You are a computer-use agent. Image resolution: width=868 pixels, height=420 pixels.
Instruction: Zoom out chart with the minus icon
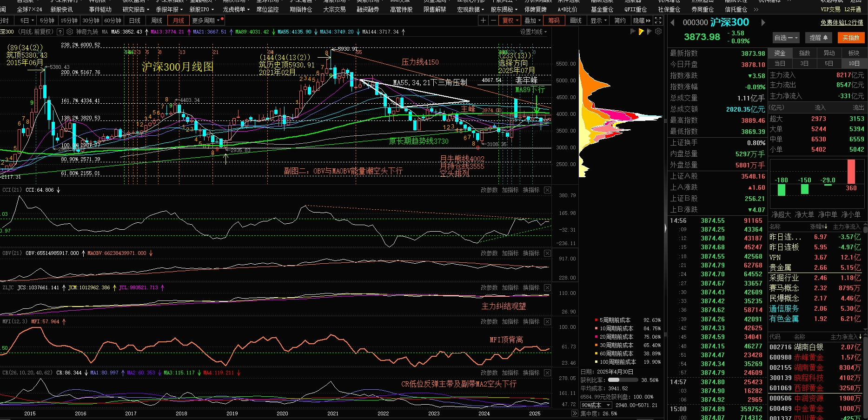(x=493, y=20)
